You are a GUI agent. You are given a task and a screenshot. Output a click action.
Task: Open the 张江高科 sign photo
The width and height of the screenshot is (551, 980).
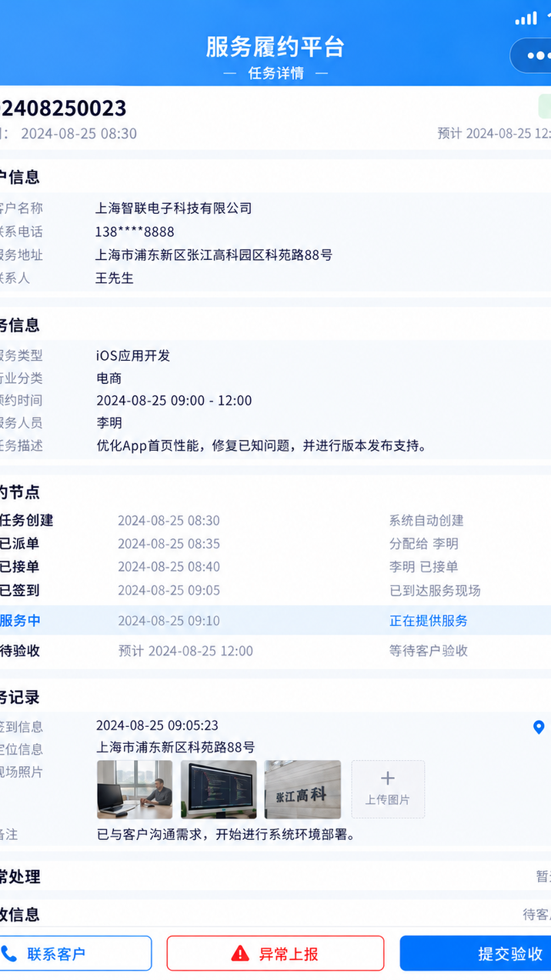(302, 789)
